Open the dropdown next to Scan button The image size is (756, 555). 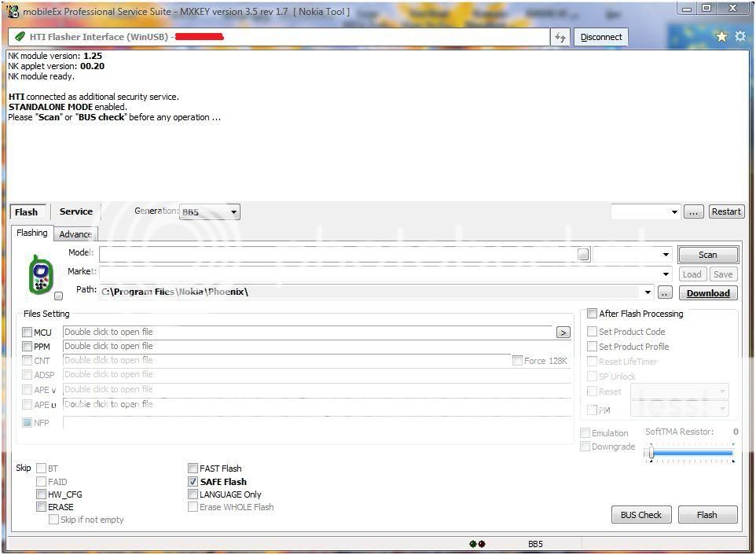tap(666, 255)
